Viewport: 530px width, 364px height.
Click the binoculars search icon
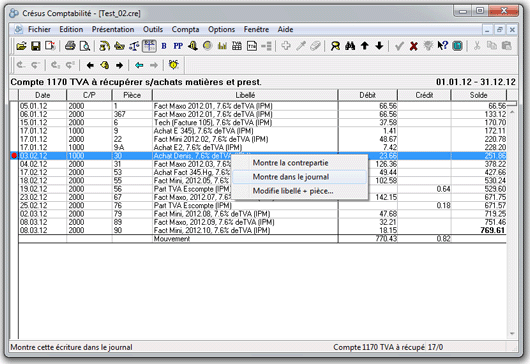(350, 46)
